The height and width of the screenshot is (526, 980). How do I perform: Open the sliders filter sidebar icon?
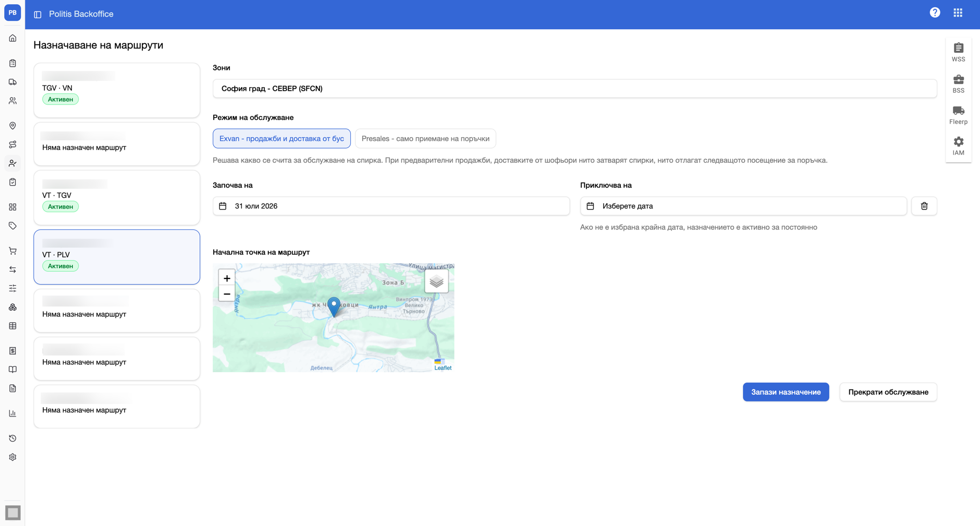click(13, 288)
